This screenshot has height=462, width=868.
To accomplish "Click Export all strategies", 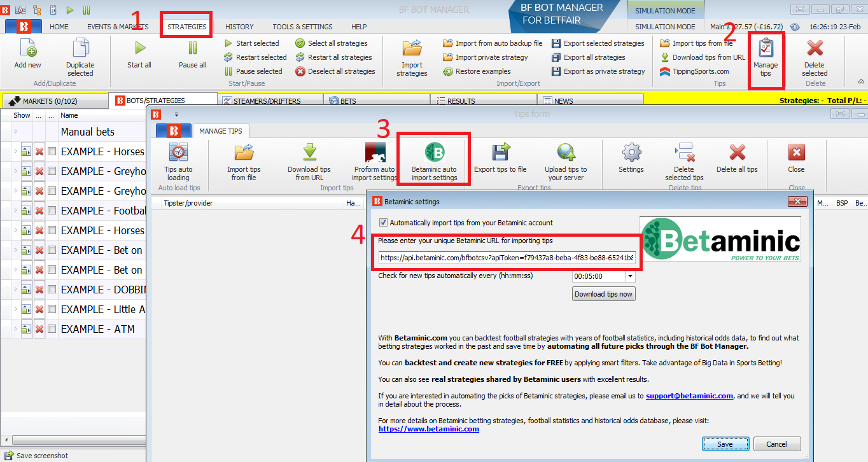I will (x=588, y=57).
